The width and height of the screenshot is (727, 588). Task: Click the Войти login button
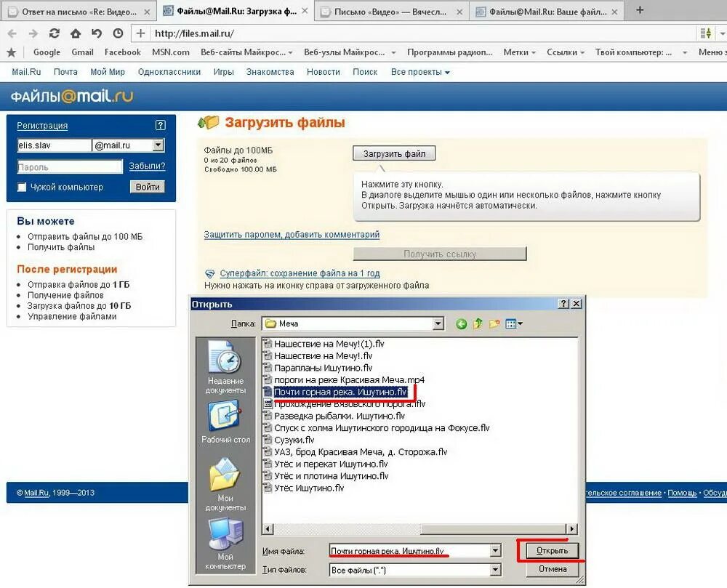[x=148, y=187]
